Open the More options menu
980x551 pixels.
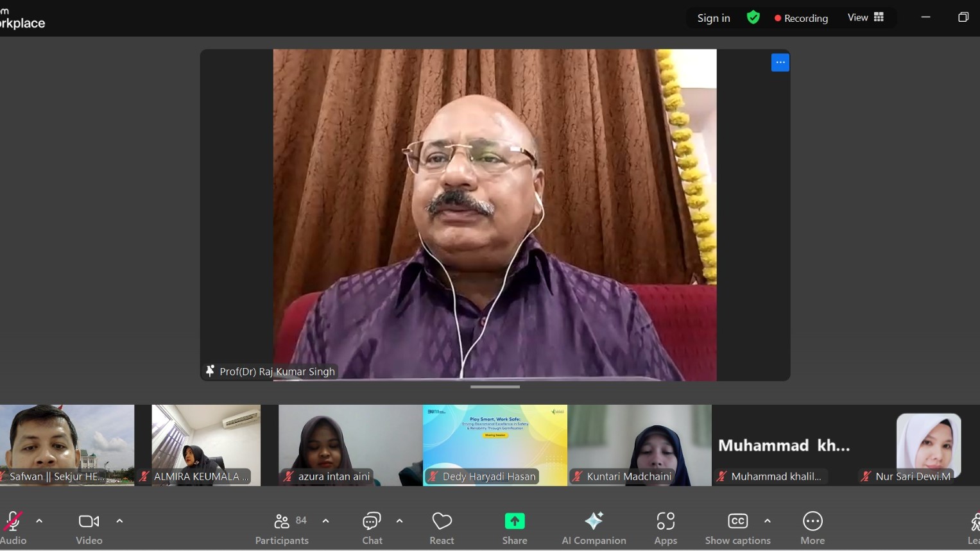(812, 529)
